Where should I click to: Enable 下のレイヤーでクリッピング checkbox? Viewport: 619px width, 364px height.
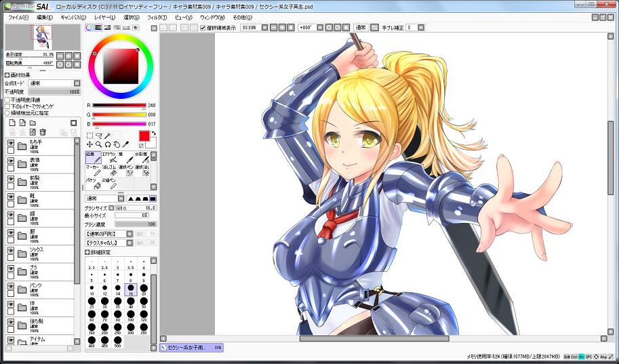click(7, 106)
